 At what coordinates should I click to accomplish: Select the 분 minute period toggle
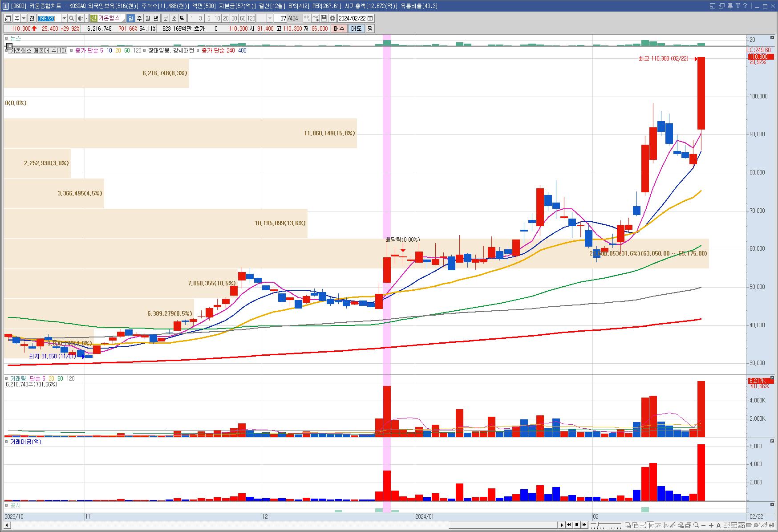click(x=165, y=18)
